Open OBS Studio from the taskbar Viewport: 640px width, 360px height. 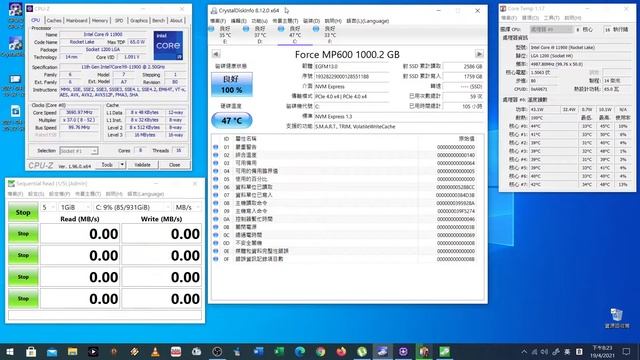pos(217,351)
